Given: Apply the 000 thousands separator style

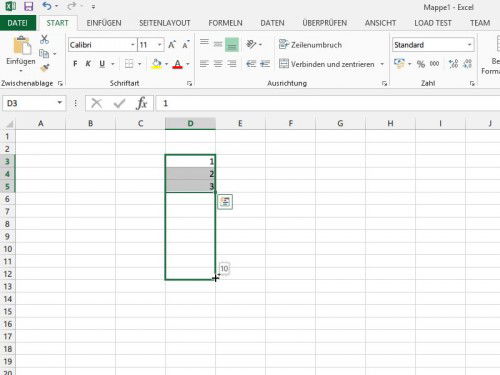Looking at the screenshot, I should [x=434, y=64].
